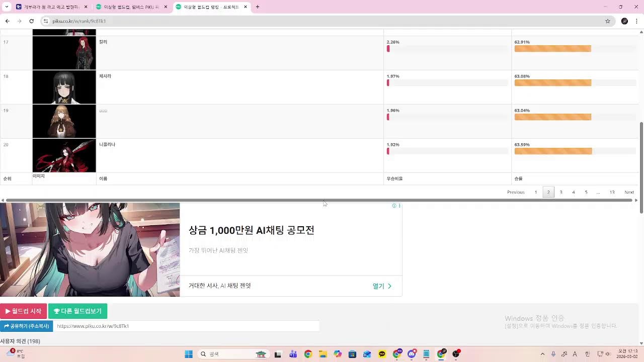
Task: Click the rank 18 체시라 thumbnail
Action: click(64, 87)
